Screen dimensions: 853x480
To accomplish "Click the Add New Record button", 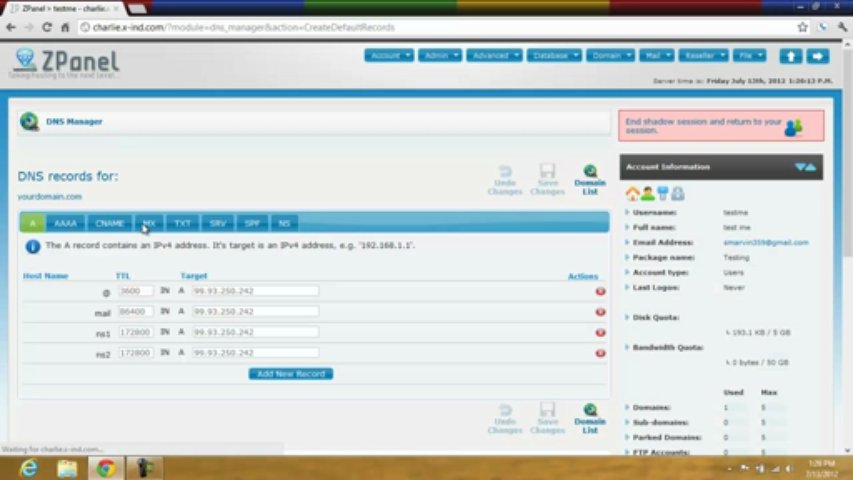I will click(291, 374).
